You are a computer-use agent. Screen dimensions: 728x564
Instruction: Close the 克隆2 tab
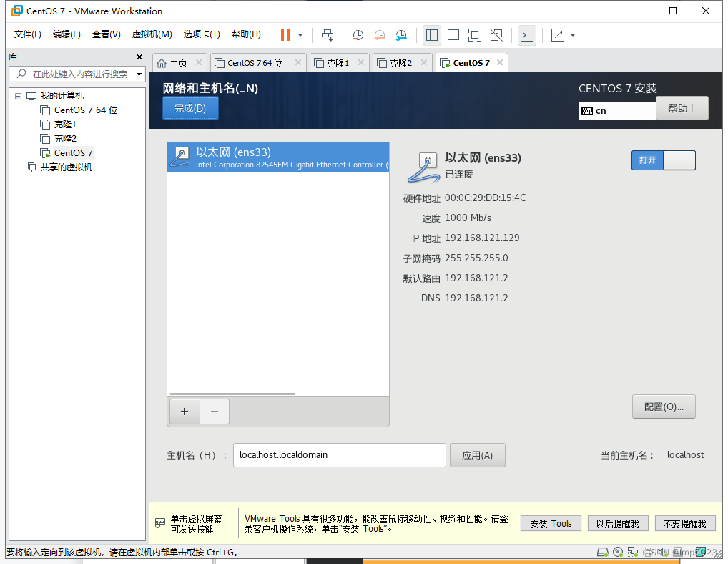click(x=424, y=62)
